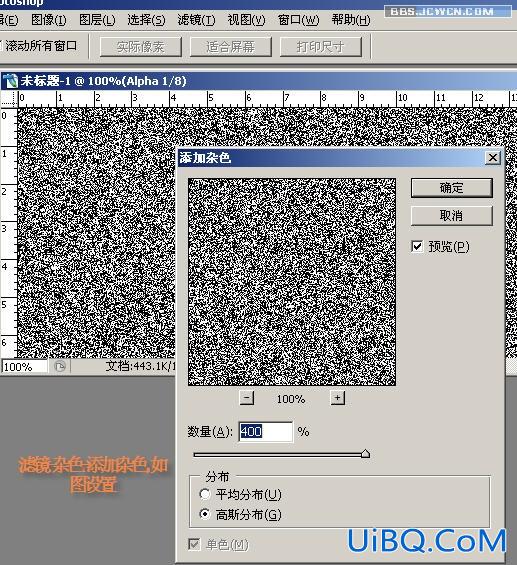Click the amount slider handle

365,454
